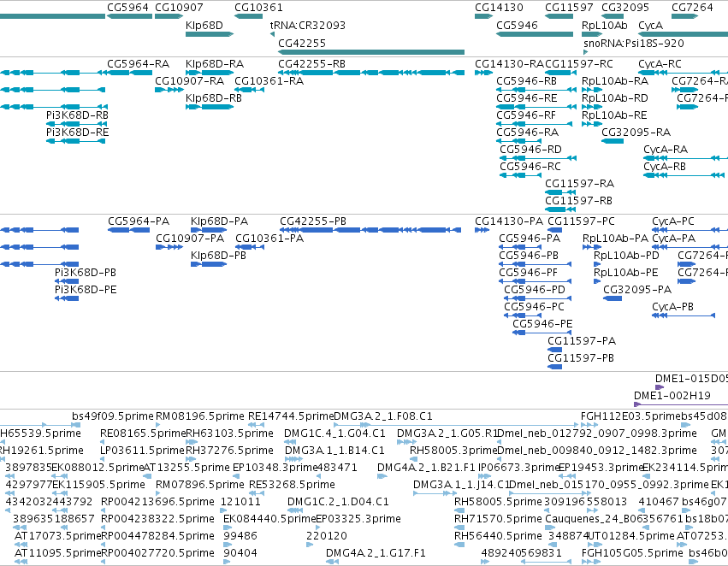Select the CG14130-RA transcript label
This screenshot has width=728, height=566.
click(x=509, y=63)
